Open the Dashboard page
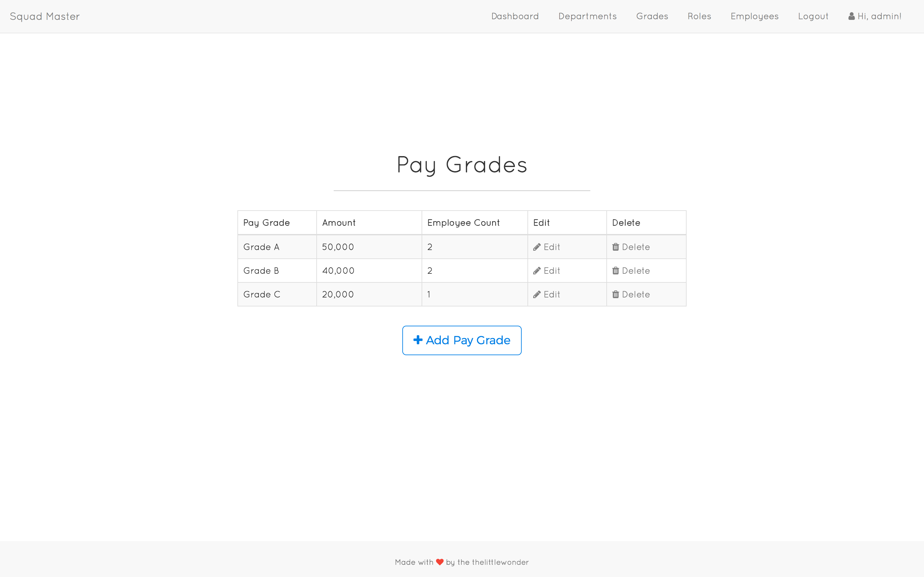This screenshot has height=577, width=924. (x=515, y=16)
